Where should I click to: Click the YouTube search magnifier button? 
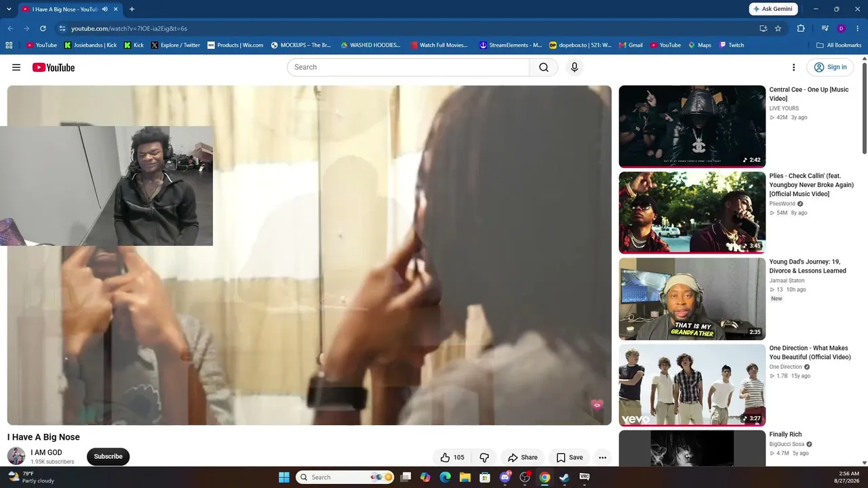(x=544, y=67)
